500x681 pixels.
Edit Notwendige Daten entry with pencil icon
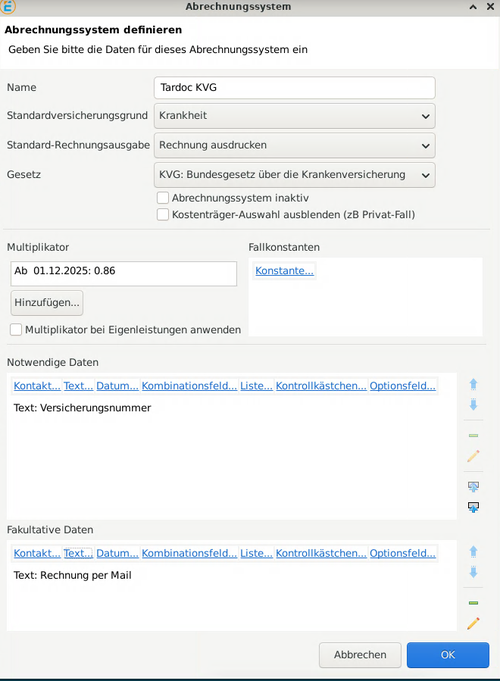point(474,456)
